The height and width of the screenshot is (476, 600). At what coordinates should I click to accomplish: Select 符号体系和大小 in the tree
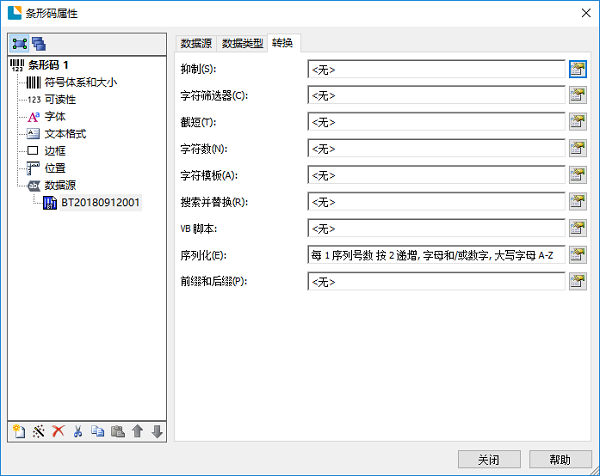point(80,82)
